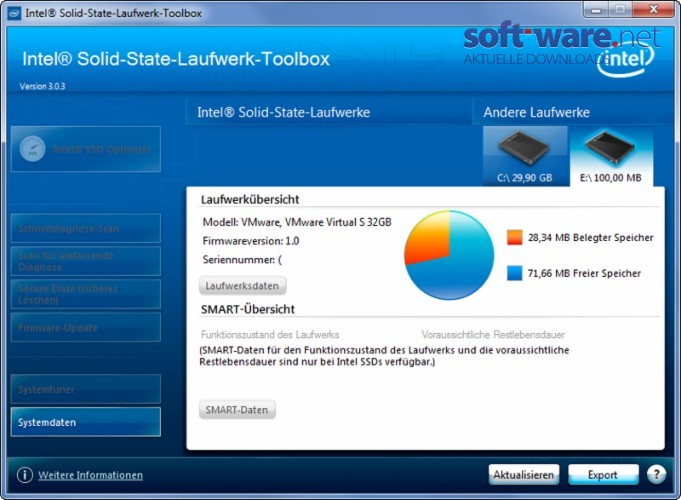Click the Version 3.0.3 text
Viewport: 681px width, 500px height.
[42, 86]
